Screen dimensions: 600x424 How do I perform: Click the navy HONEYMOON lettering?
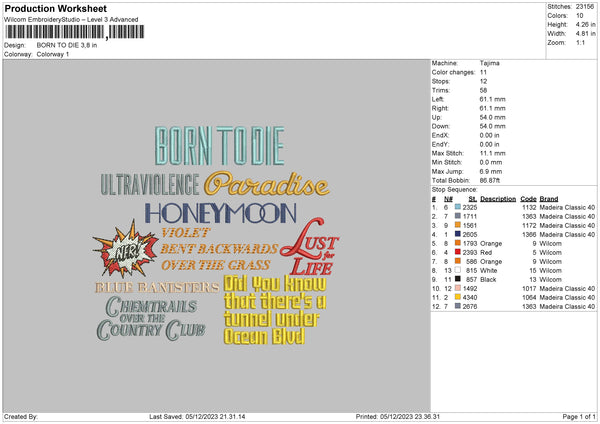[x=220, y=213]
